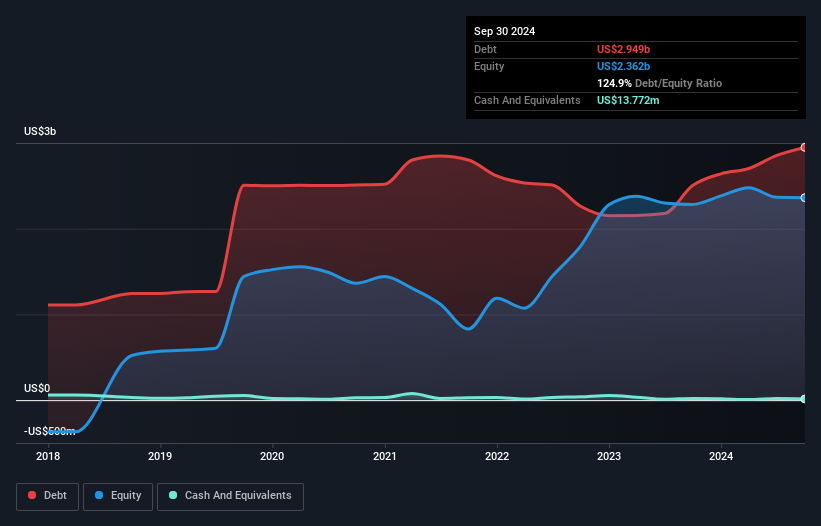Click the US$13.772m cash value
This screenshot has height=526, width=821.
(628, 100)
